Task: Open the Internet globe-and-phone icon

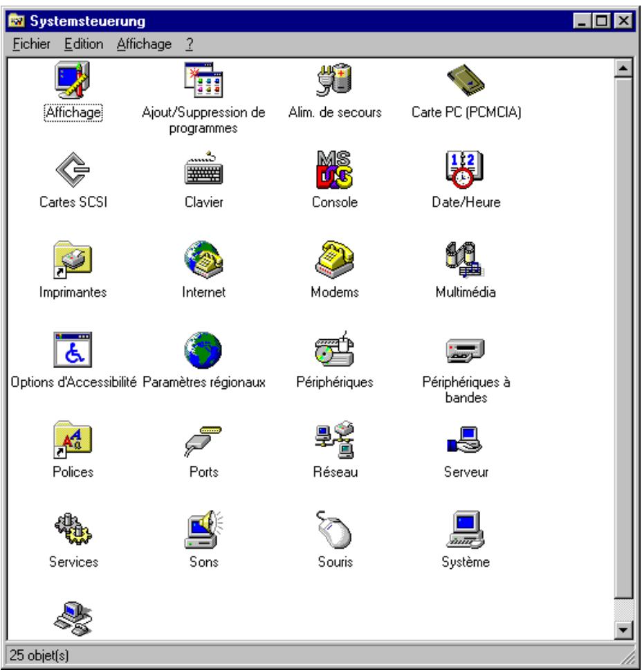Action: 204,260
